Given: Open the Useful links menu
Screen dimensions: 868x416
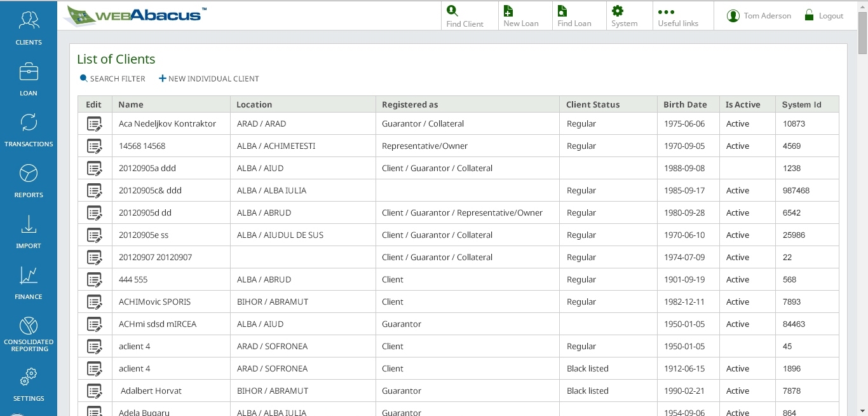Looking at the screenshot, I should pyautogui.click(x=678, y=16).
